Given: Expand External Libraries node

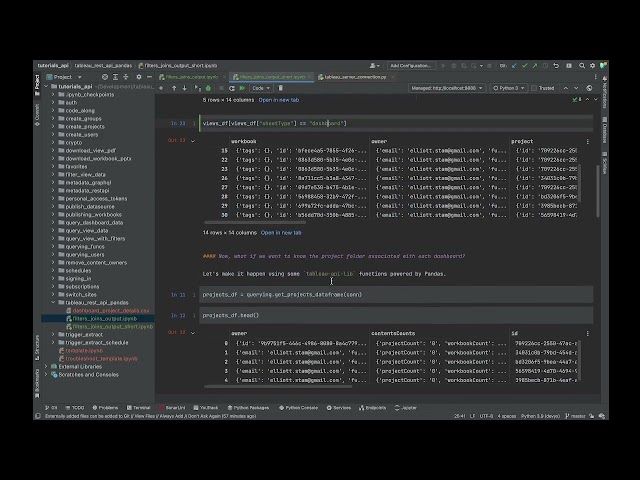Looking at the screenshot, I should tap(46, 367).
